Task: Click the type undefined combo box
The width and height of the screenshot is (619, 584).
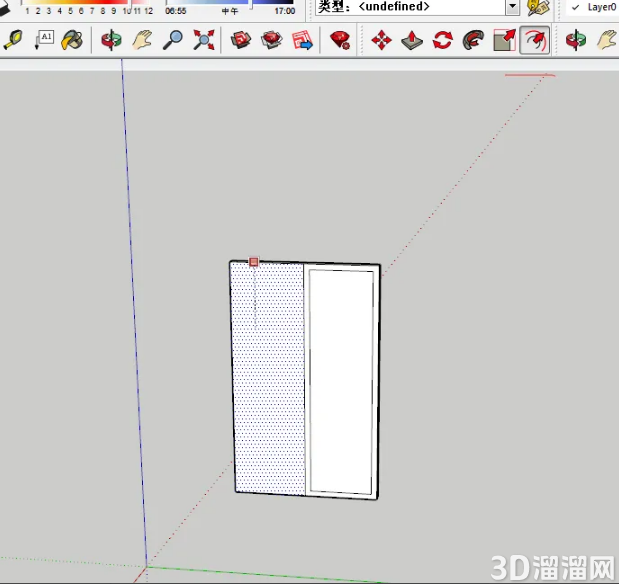Action: (x=417, y=7)
